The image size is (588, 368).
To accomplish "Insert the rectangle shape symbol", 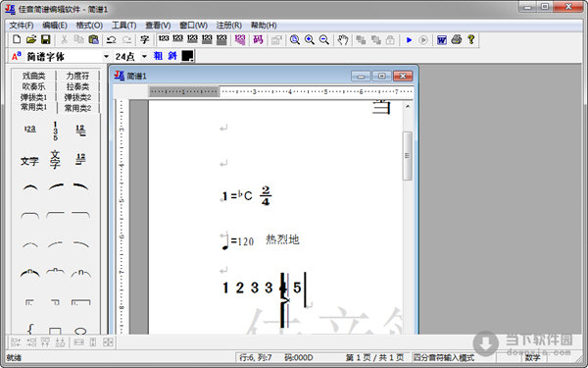I will [55, 332].
